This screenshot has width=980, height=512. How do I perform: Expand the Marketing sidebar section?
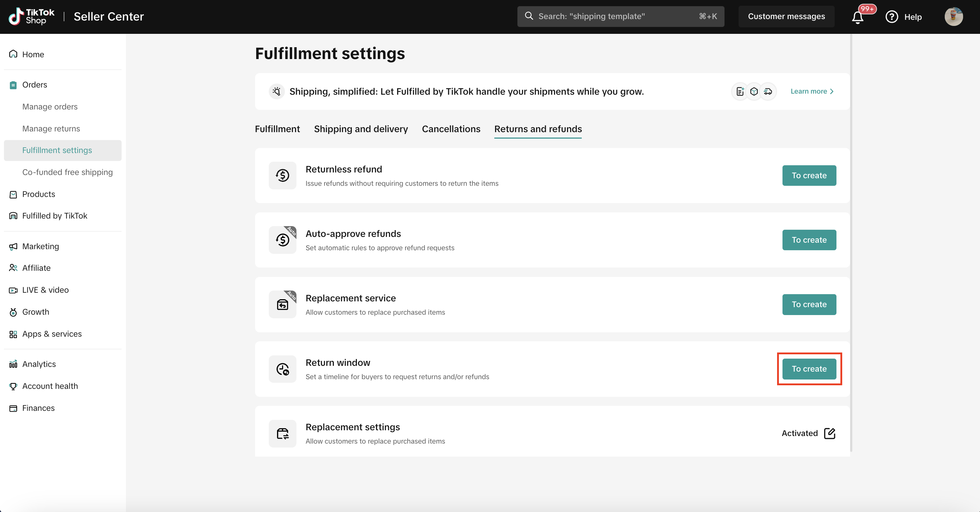point(40,246)
